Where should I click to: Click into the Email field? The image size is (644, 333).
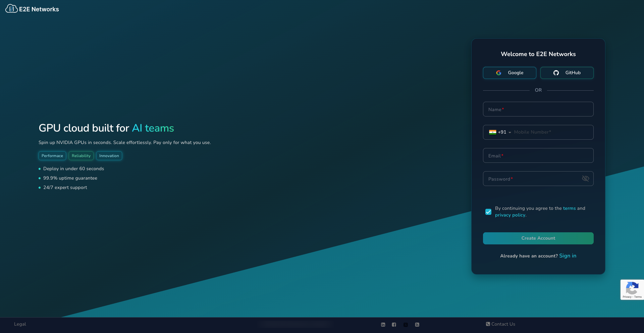538,155
